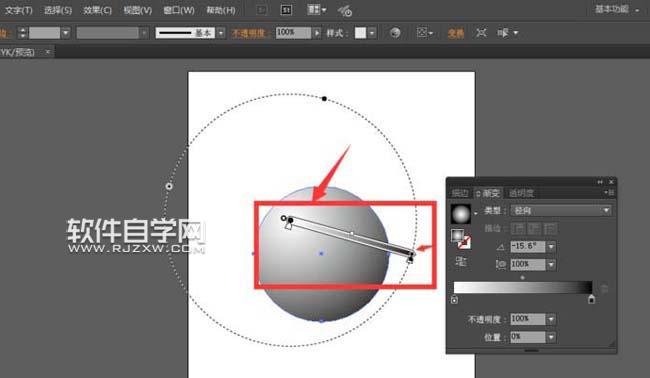Click the 样式 graphic style swatch

[x=360, y=33]
